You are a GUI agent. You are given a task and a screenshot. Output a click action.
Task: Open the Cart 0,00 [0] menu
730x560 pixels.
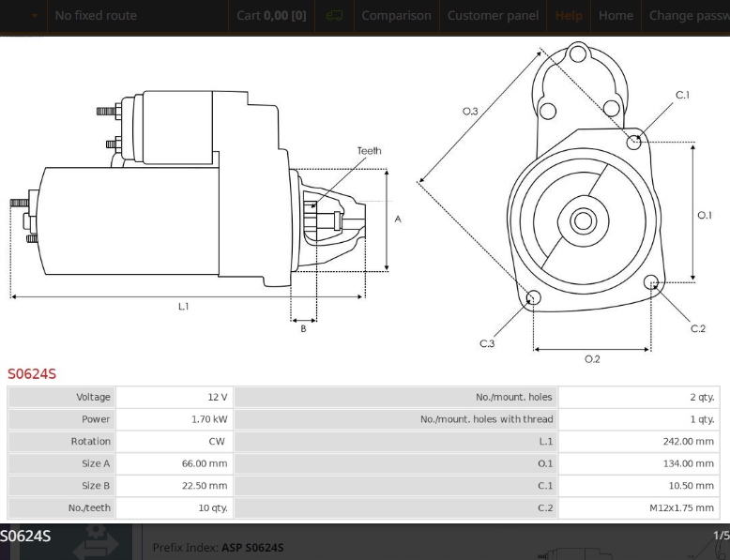pos(271,16)
